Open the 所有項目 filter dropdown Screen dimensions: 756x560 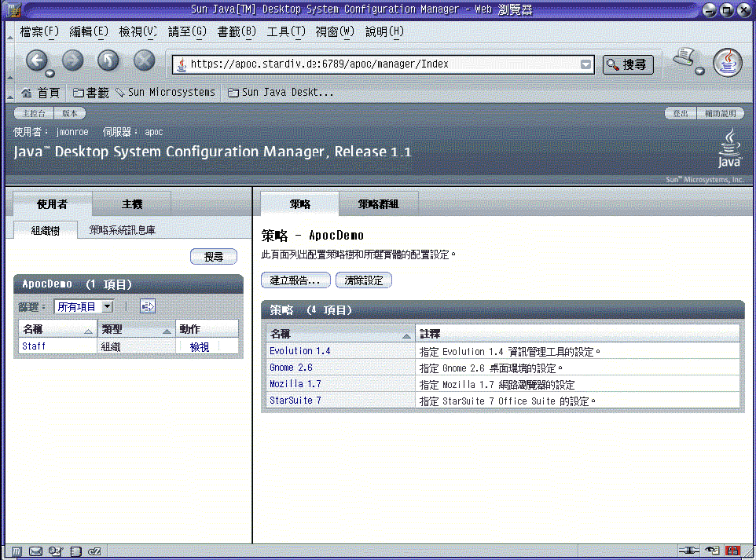(x=84, y=306)
